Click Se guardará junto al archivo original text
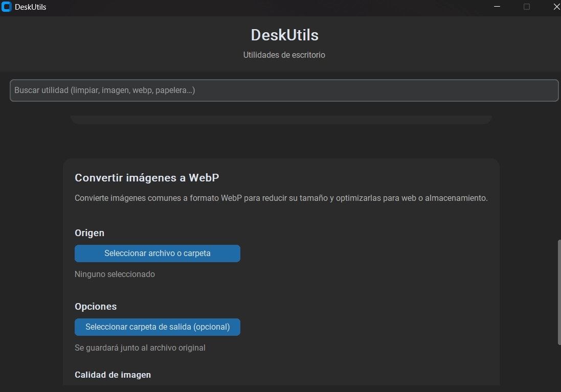Image resolution: width=561 pixels, height=392 pixels. (x=140, y=348)
